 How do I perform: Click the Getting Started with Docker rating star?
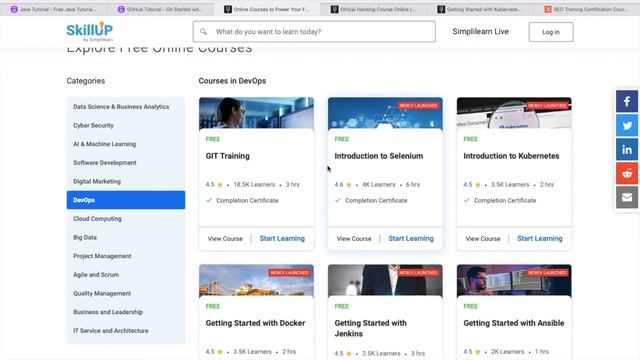click(x=220, y=351)
